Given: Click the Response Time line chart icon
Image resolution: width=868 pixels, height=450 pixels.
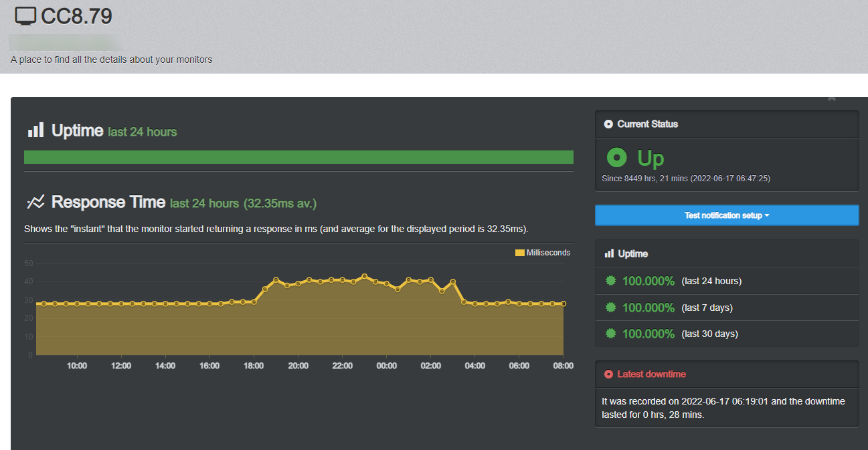Looking at the screenshot, I should point(35,202).
